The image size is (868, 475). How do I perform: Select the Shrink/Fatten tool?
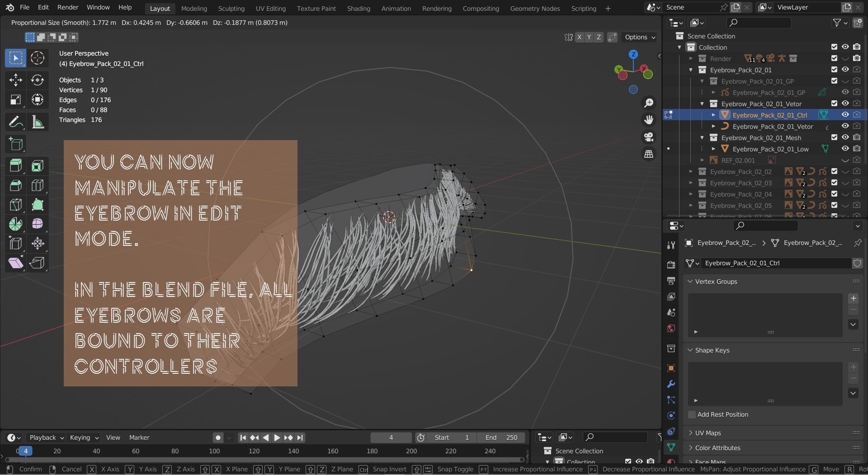38,244
